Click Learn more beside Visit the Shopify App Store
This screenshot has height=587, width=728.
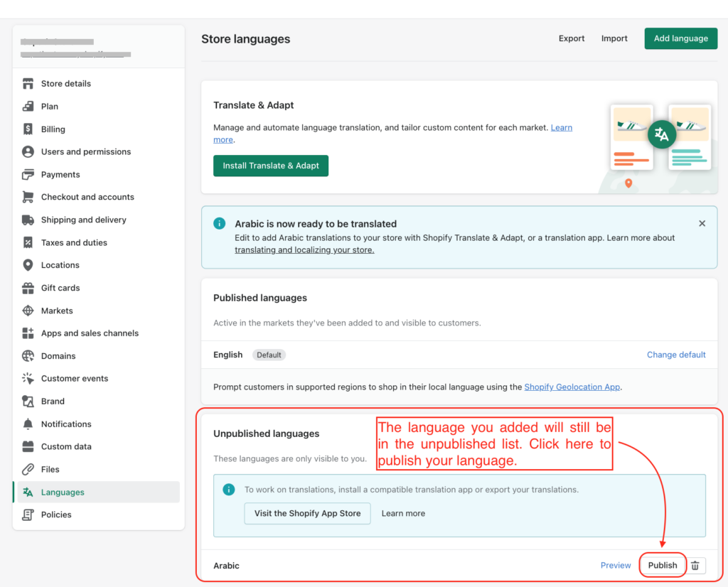(x=403, y=513)
